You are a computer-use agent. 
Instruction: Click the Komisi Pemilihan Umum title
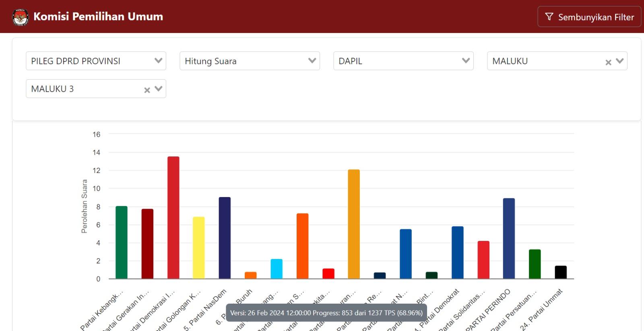(98, 16)
